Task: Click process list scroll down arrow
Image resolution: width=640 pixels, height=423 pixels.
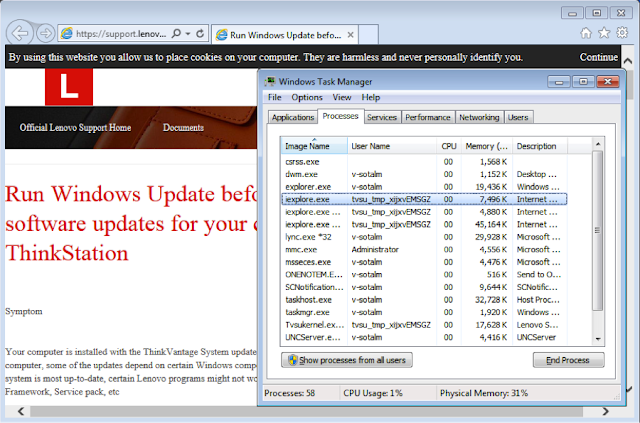Action: tap(598, 338)
